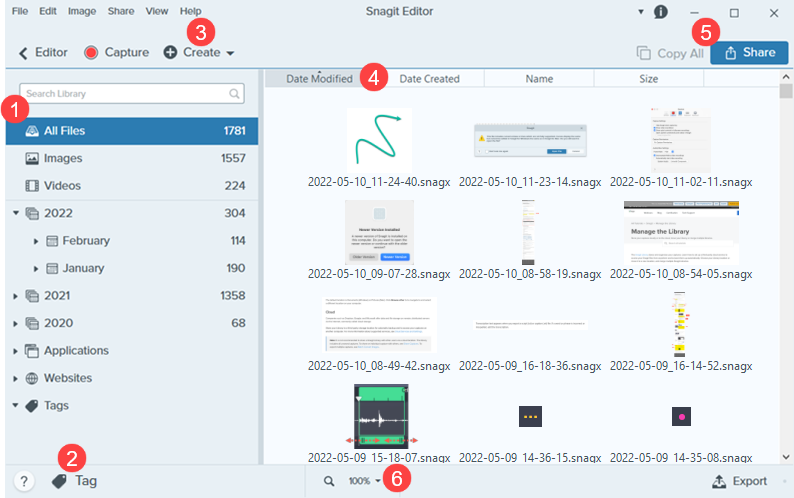Viewport: 794px width, 498px height.
Task: Select audio waveform thumbnail 2022-05-09_15-18-07
Action: [381, 416]
